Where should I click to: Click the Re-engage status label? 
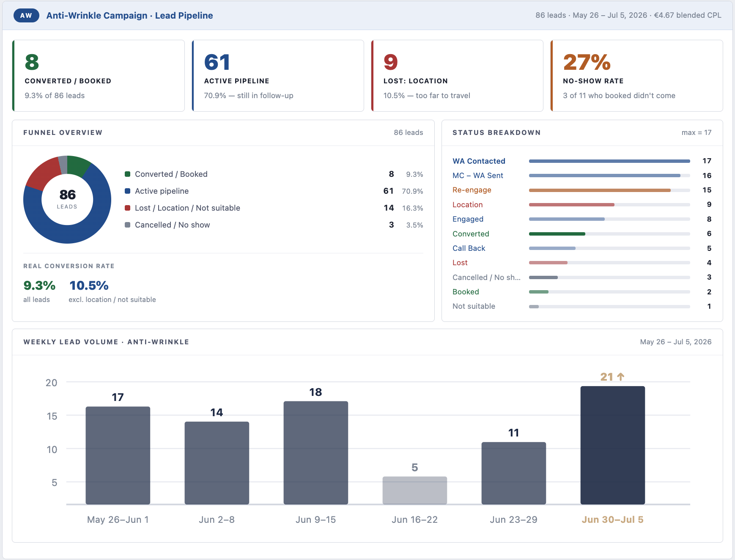[472, 190]
